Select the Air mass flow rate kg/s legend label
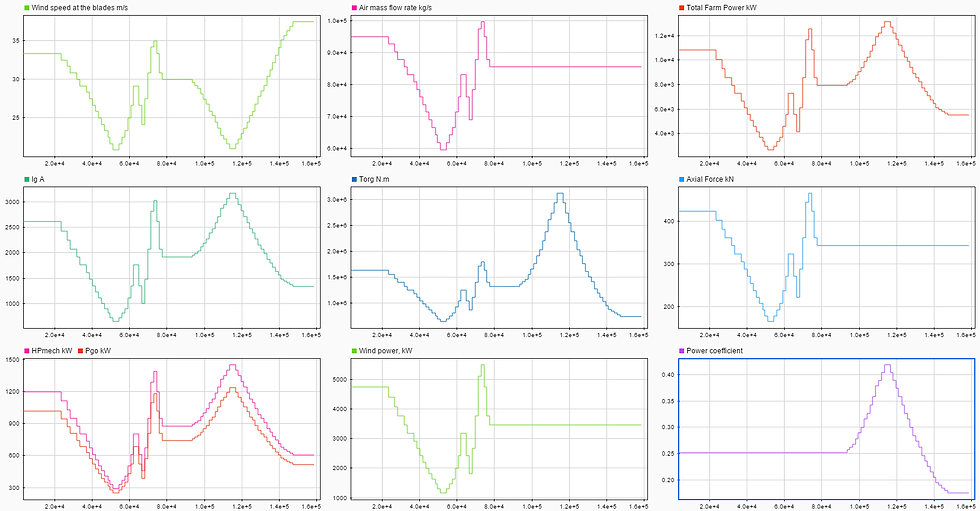980x511 pixels. click(x=395, y=8)
